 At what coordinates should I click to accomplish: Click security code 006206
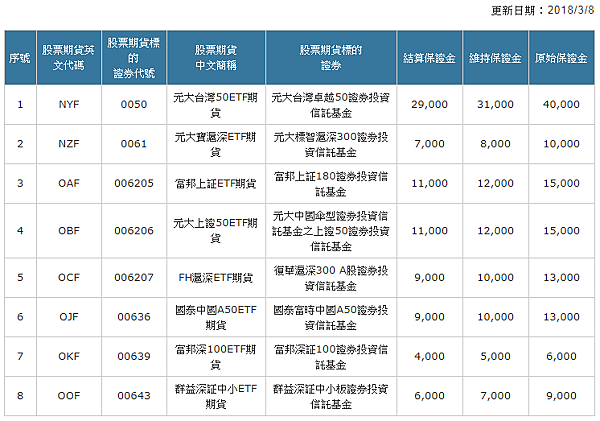(x=134, y=231)
